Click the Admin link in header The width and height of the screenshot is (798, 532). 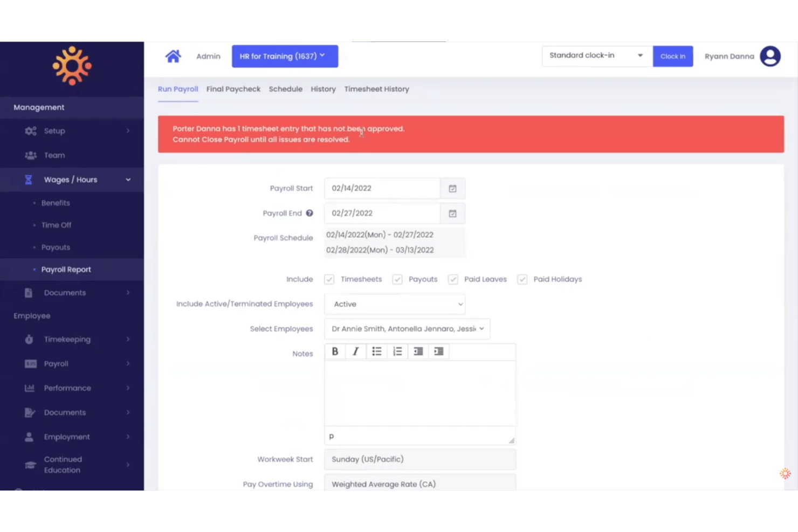click(x=208, y=56)
